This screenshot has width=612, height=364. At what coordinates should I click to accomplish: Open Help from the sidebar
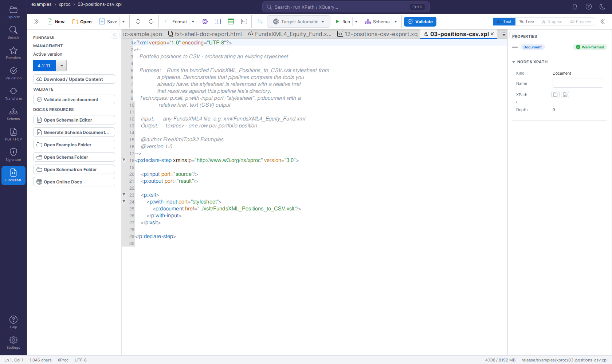click(13, 322)
